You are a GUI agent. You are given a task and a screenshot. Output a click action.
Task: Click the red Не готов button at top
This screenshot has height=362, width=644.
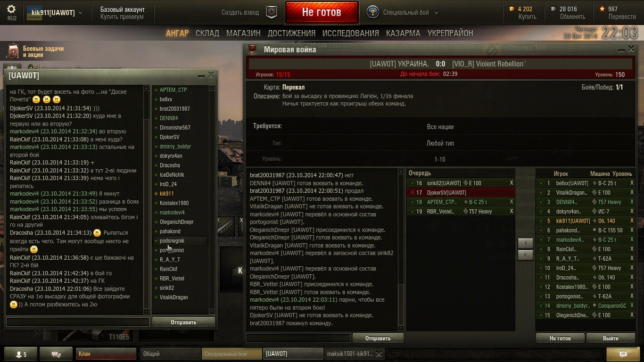(322, 12)
